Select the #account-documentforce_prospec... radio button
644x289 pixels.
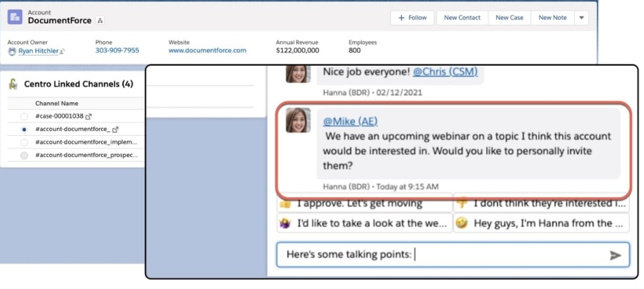(25, 156)
